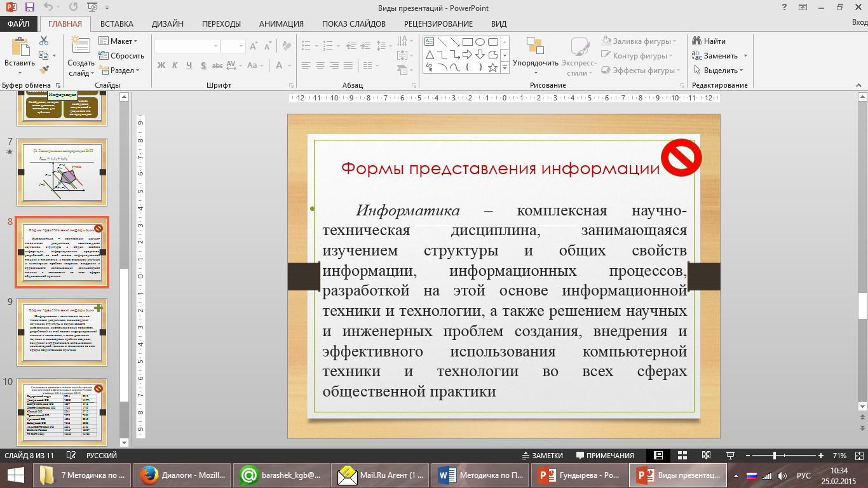Switch to Гундырева PowerPoint taskbar window
Image resolution: width=868 pixels, height=488 pixels.
(580, 475)
